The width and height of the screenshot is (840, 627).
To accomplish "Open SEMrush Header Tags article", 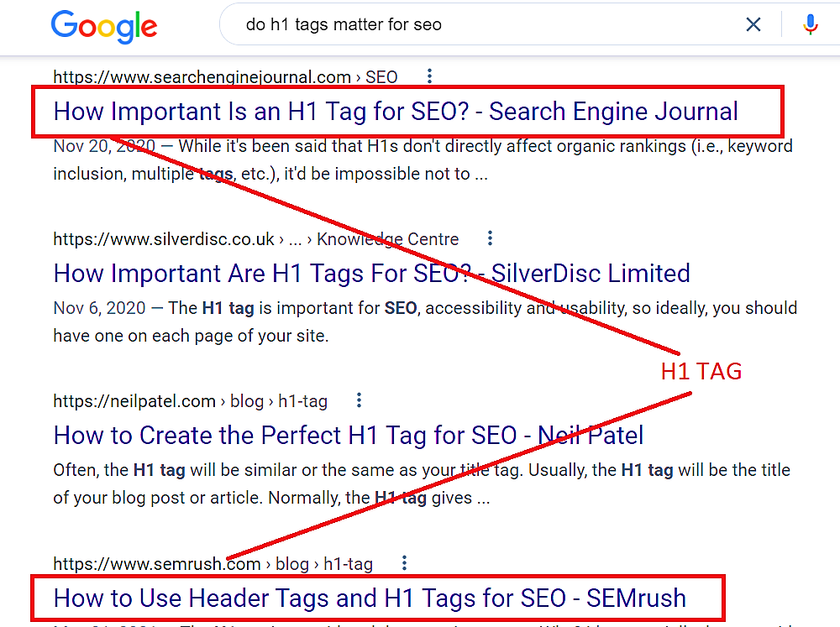I will click(370, 598).
